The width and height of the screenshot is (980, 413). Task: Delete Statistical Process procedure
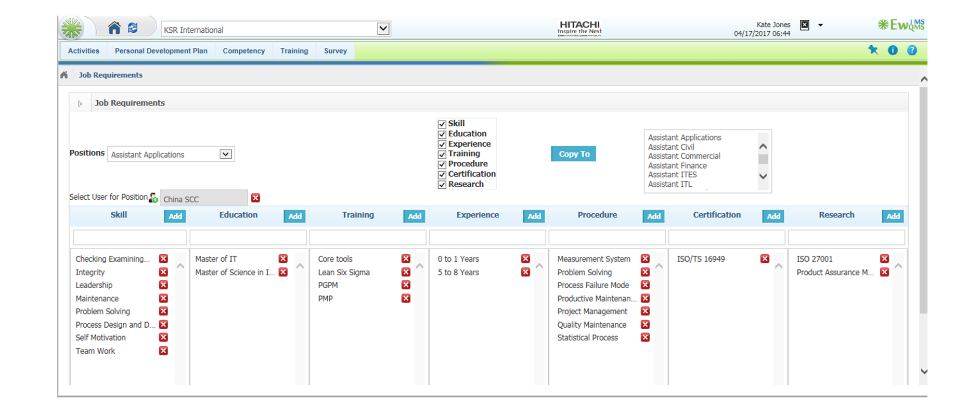point(645,337)
